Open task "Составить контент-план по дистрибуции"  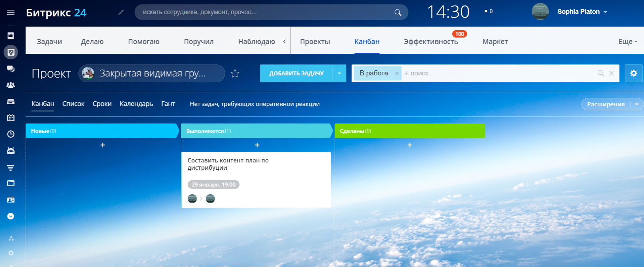pos(228,164)
